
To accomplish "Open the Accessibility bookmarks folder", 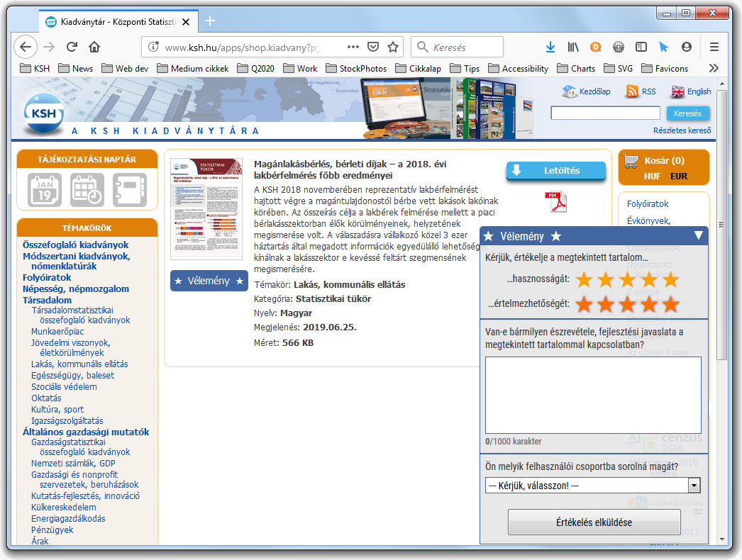I will click(519, 69).
